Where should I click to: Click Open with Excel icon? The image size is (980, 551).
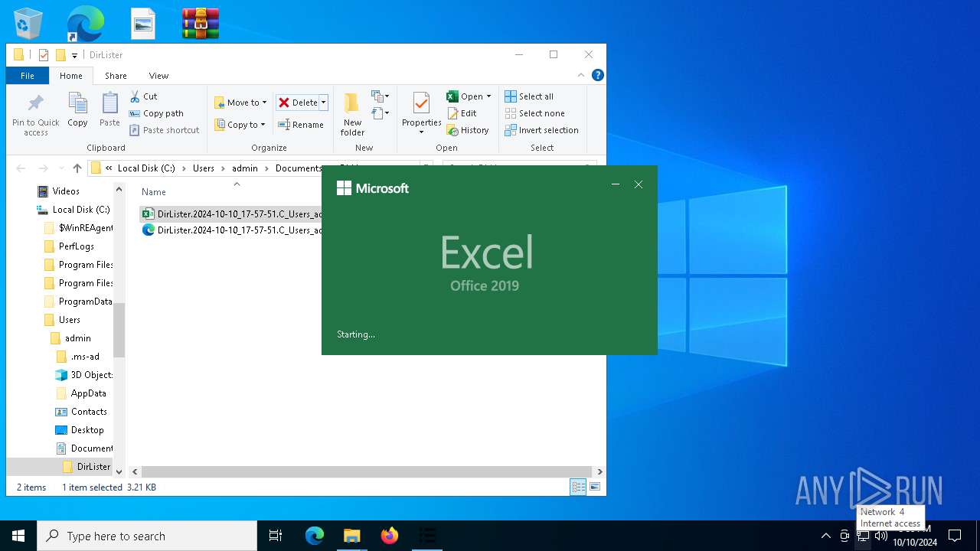pyautogui.click(x=452, y=96)
